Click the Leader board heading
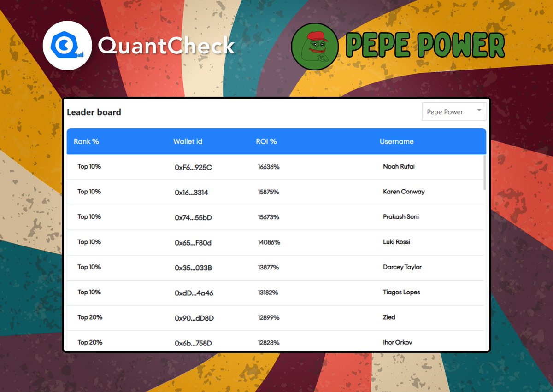 tap(94, 112)
